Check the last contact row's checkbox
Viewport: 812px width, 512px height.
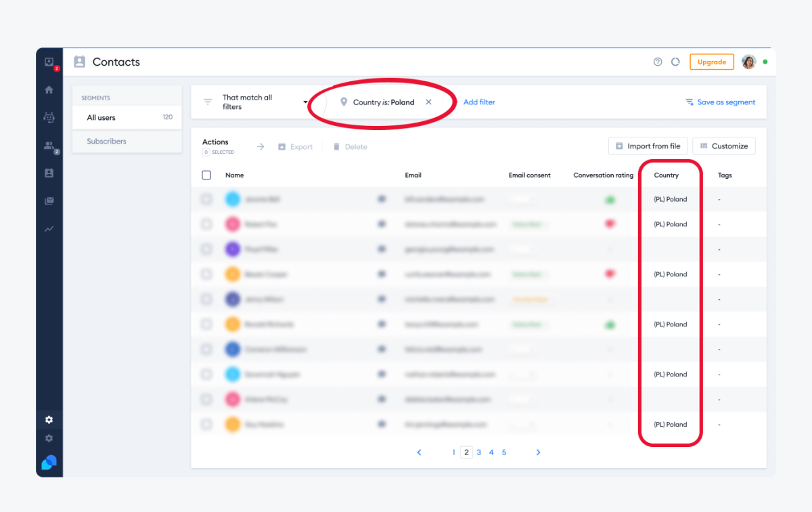(206, 424)
